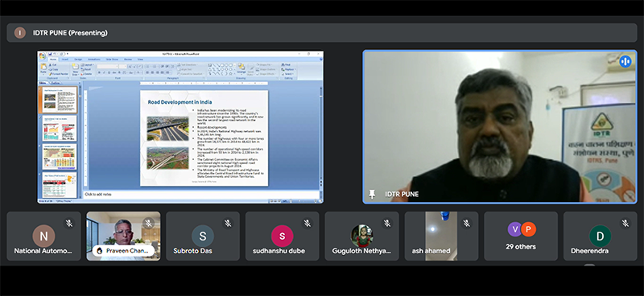The width and height of the screenshot is (644, 296).
Task: Click the pin icon on IDTR PUNE video
Action: tap(372, 194)
